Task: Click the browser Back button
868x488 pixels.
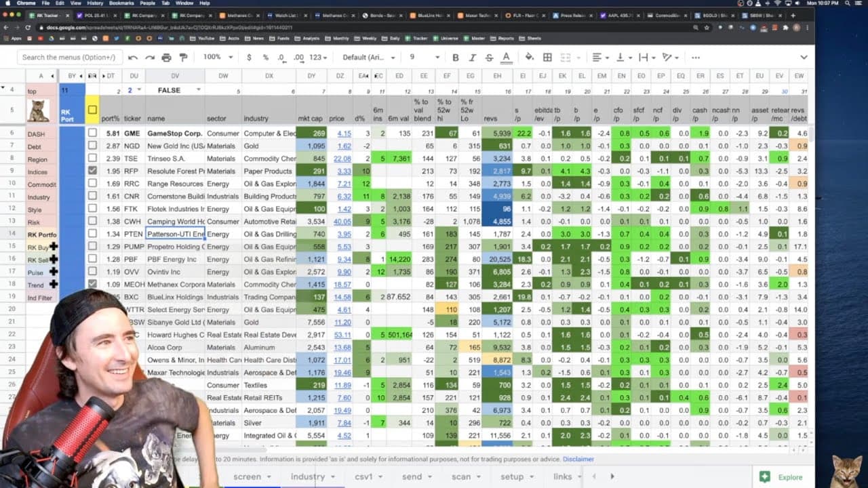Action: (6, 27)
